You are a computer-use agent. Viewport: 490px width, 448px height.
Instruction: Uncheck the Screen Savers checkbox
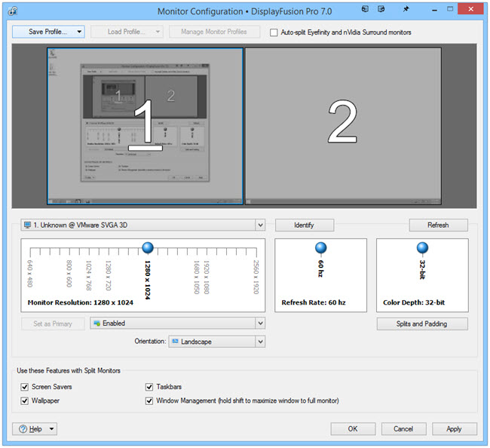click(24, 387)
